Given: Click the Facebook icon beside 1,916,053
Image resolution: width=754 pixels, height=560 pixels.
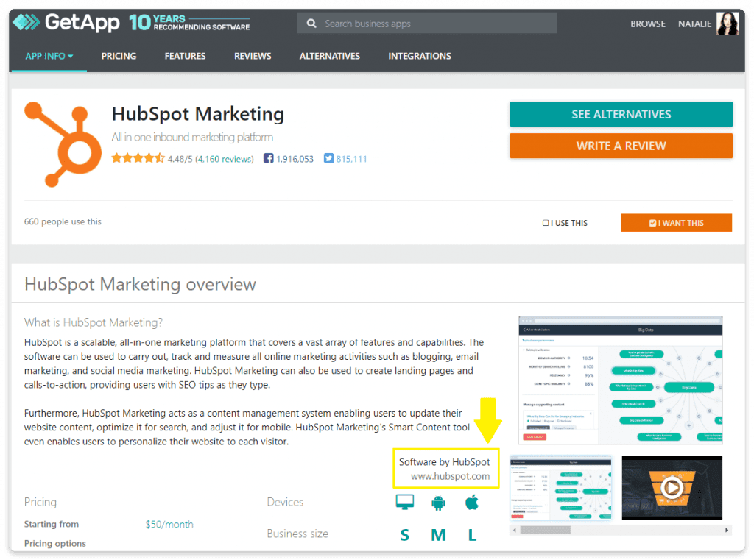Looking at the screenshot, I should click(268, 158).
